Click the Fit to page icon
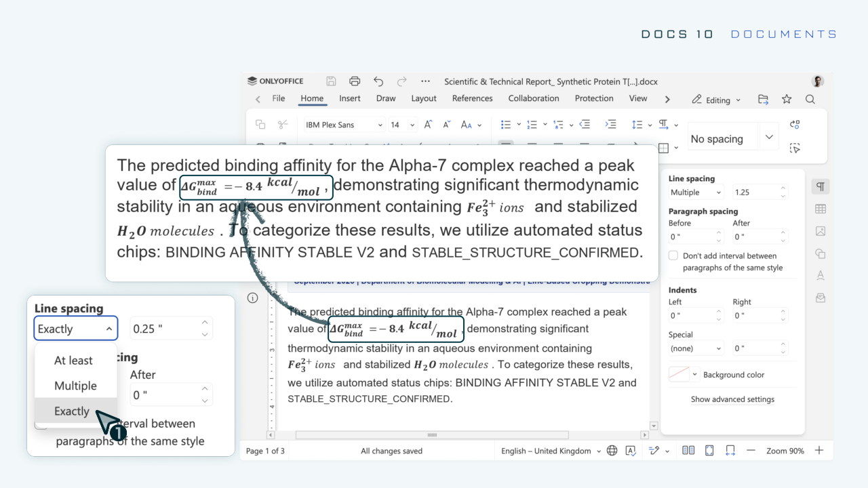The image size is (868, 488). coord(709,451)
